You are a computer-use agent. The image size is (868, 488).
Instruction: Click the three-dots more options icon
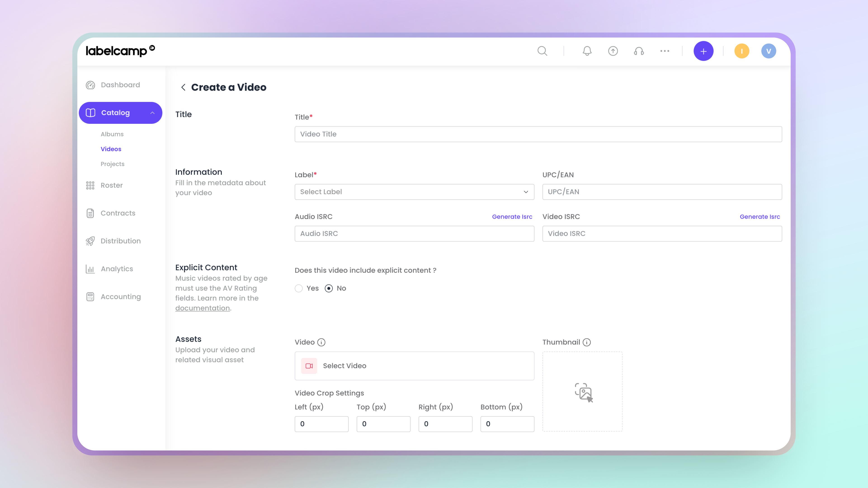tap(665, 51)
